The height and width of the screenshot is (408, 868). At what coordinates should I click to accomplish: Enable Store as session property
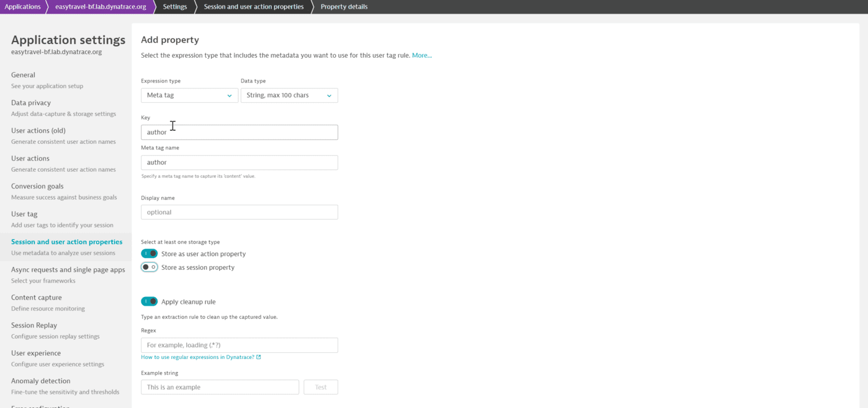pos(149,267)
